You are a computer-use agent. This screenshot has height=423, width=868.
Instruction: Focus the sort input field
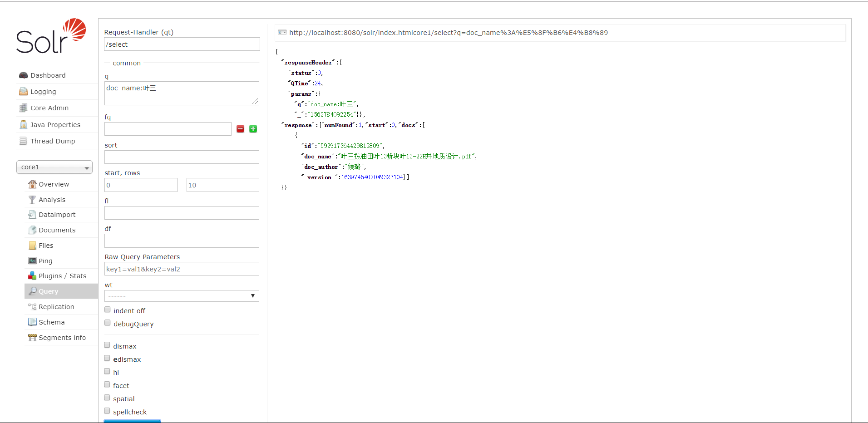[182, 157]
